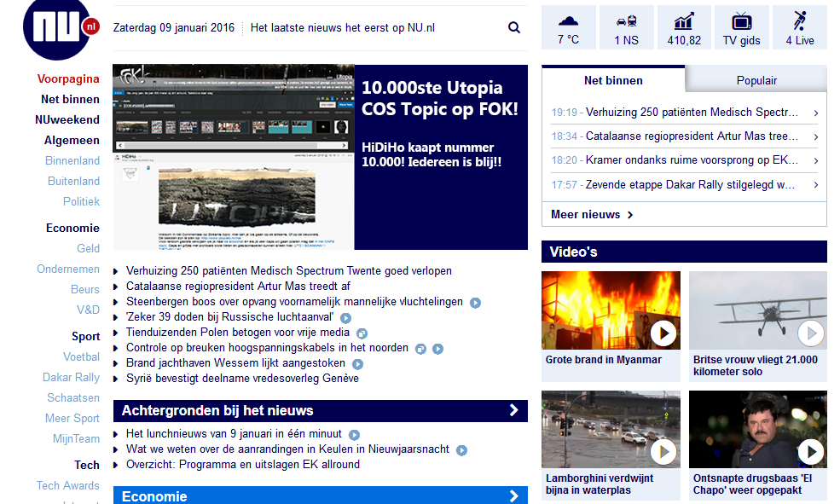Click the NU.nl logo

tap(61, 28)
